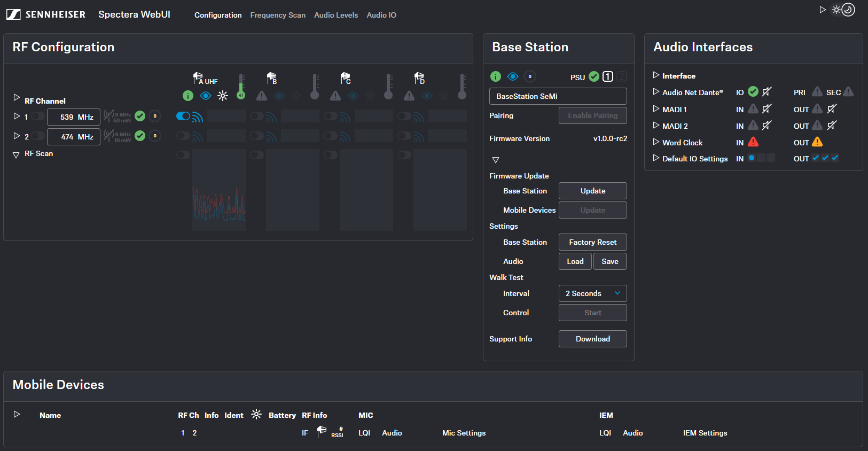Uncheck first Default IO OUT checkbox
868x451 pixels.
point(816,158)
